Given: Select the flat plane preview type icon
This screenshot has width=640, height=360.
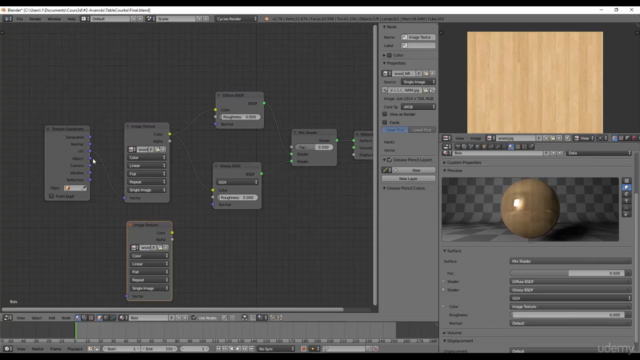Looking at the screenshot, I should coord(627,181).
